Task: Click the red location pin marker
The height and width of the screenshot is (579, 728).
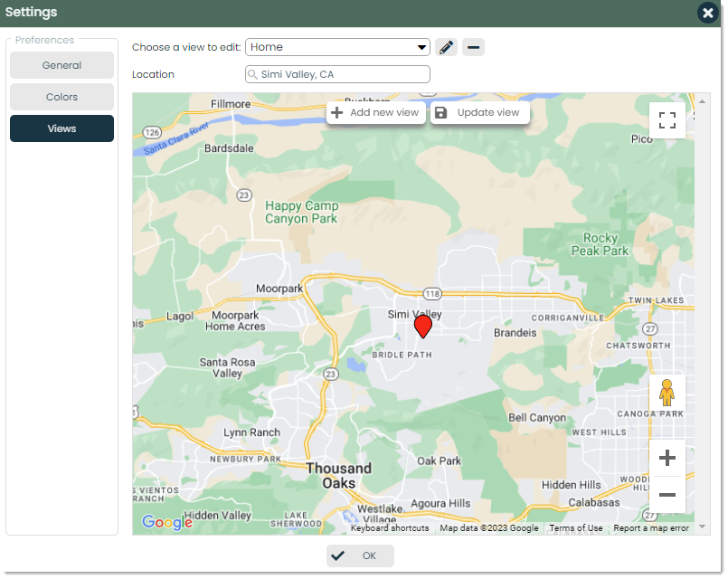Action: [x=423, y=327]
